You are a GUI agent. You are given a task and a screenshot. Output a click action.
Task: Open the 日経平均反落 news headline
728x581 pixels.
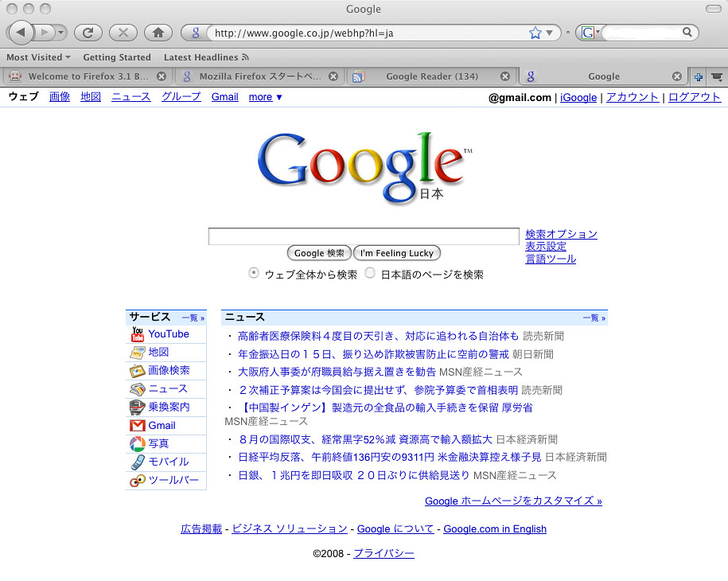pyautogui.click(x=390, y=457)
